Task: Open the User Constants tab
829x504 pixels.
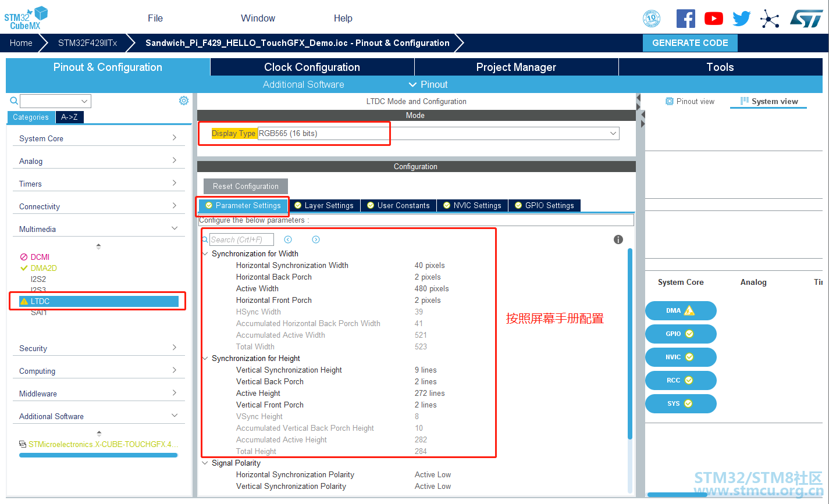Action: tap(399, 205)
